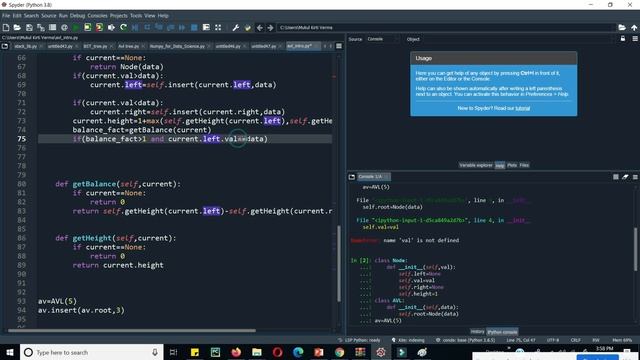
Task: Select the Plots pane tab
Action: (512, 165)
